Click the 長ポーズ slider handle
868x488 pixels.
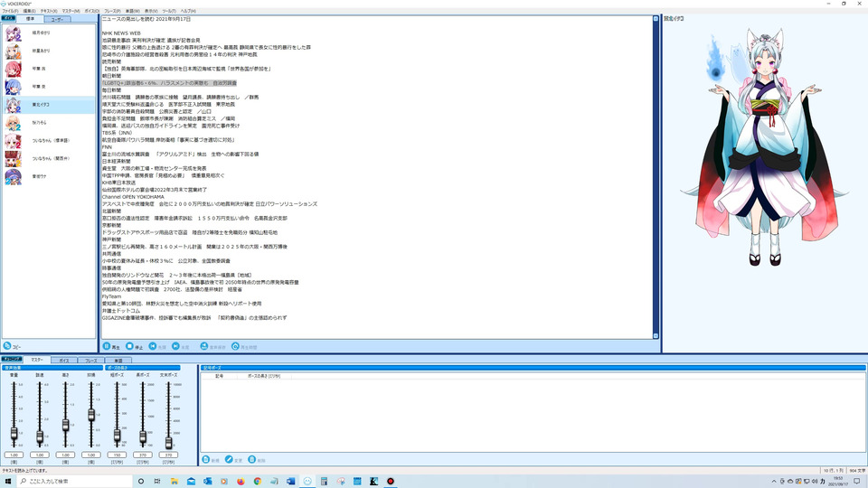point(143,437)
